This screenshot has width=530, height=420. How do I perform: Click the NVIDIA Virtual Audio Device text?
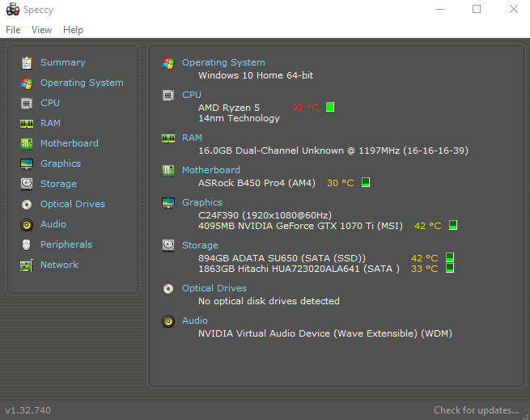coord(325,333)
